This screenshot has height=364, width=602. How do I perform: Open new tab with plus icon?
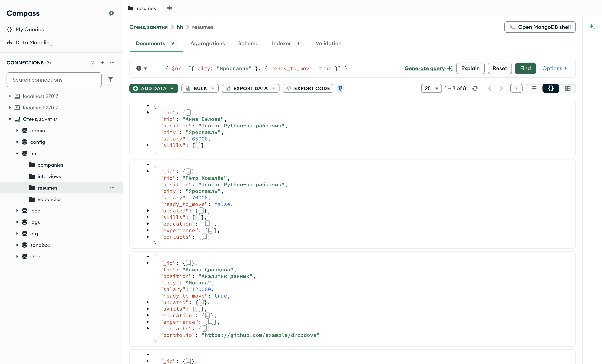170,8
